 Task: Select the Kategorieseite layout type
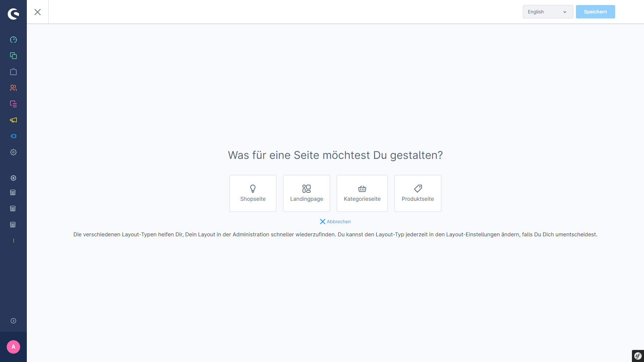(362, 193)
